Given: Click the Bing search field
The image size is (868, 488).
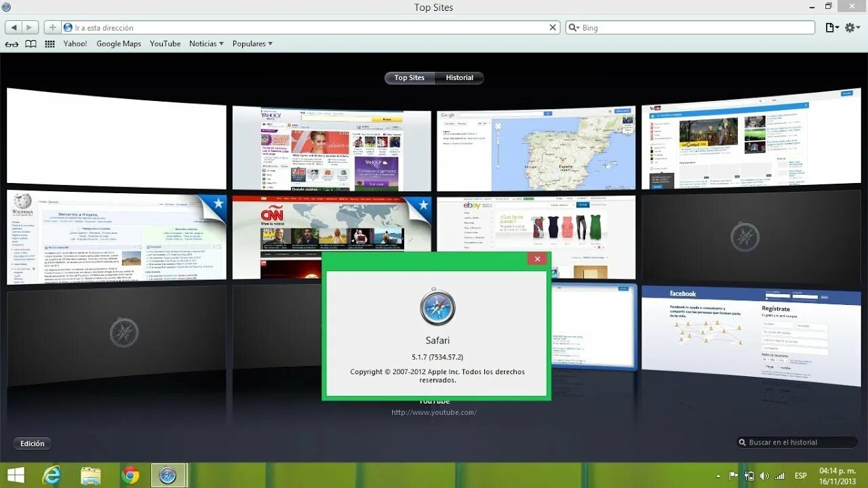Looking at the screenshot, I should tap(690, 28).
